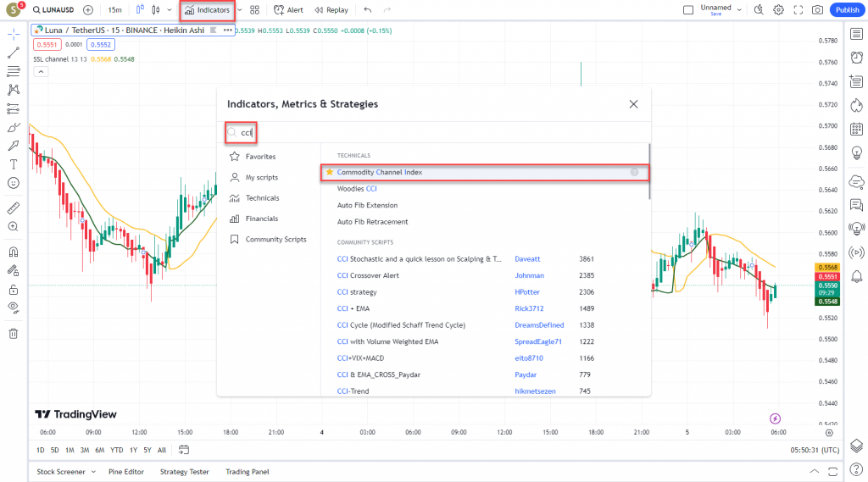Remove drawings with the trash icon
868x482 pixels.
point(14,334)
